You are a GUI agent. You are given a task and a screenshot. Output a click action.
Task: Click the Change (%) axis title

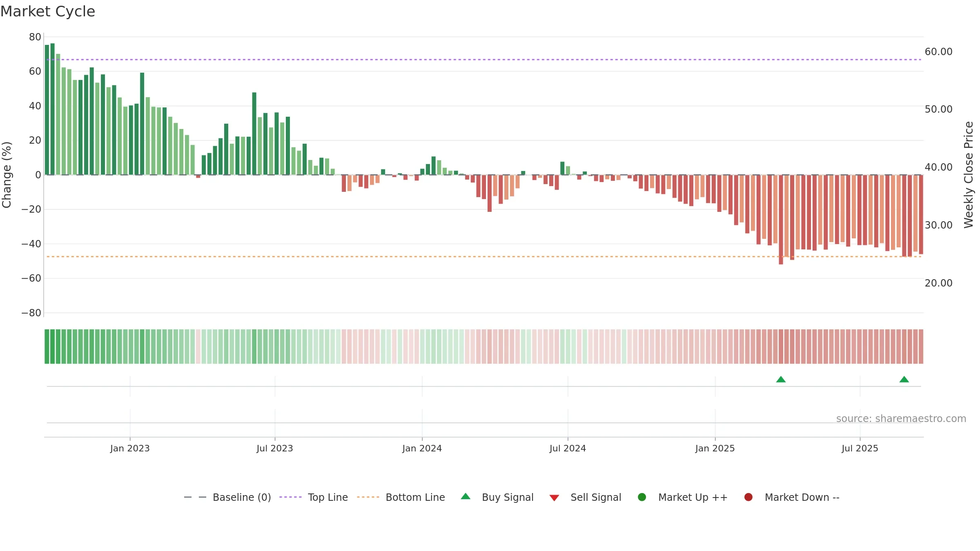(7, 175)
